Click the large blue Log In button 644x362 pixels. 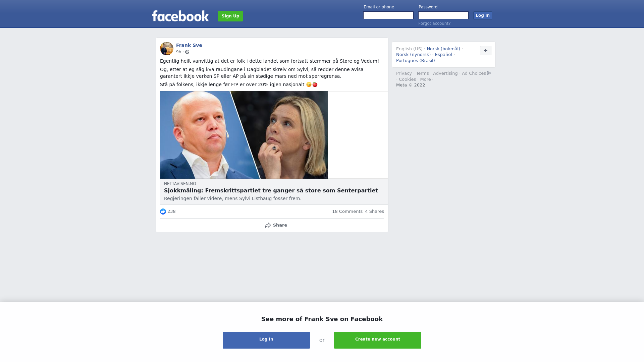pos(266,340)
